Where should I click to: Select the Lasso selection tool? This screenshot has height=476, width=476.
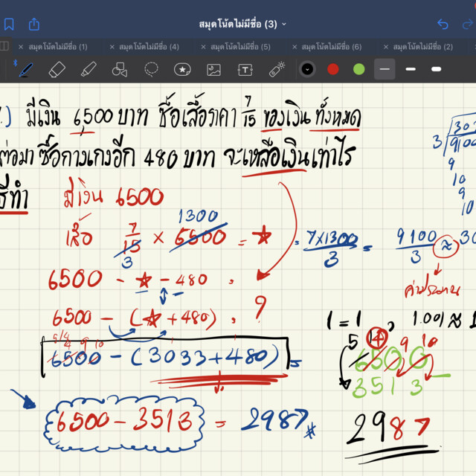tap(151, 70)
